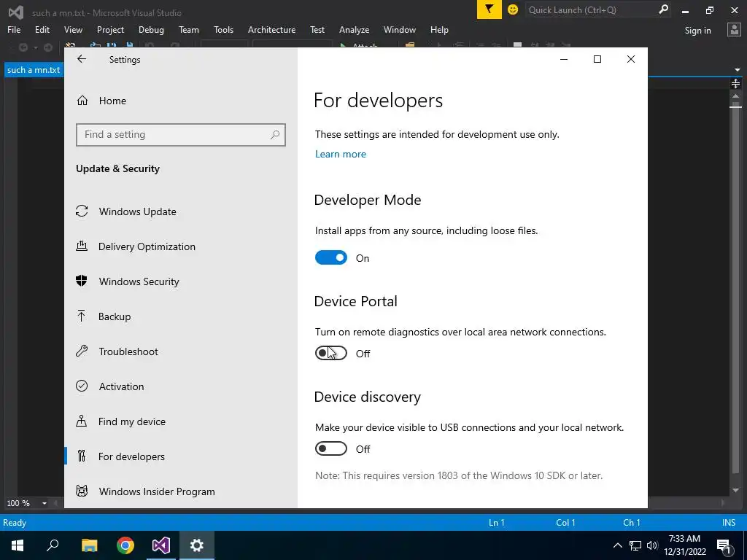Screen dimensions: 747x560
Task: Click the Col 1 status bar entry
Action: pyautogui.click(x=565, y=522)
